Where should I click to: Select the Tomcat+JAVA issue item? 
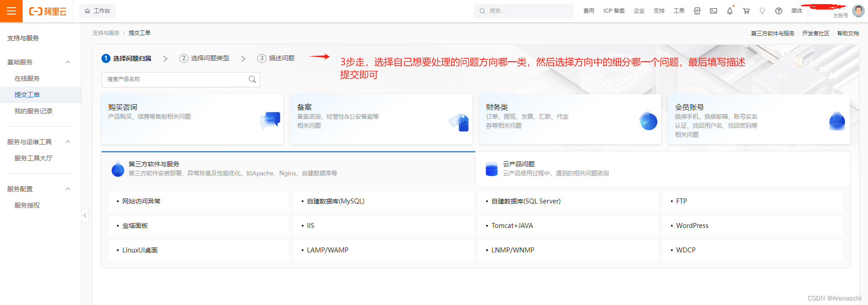tap(568, 226)
